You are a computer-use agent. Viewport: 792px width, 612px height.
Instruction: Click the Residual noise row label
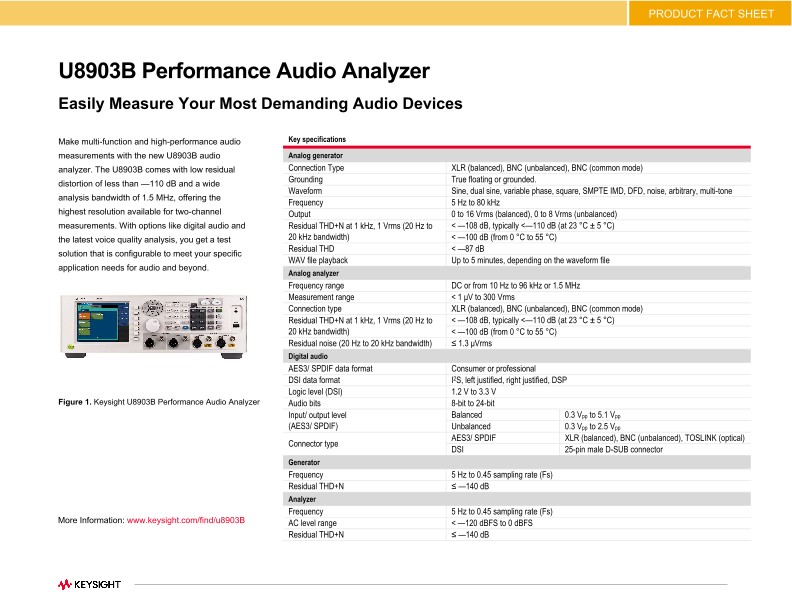coord(360,343)
